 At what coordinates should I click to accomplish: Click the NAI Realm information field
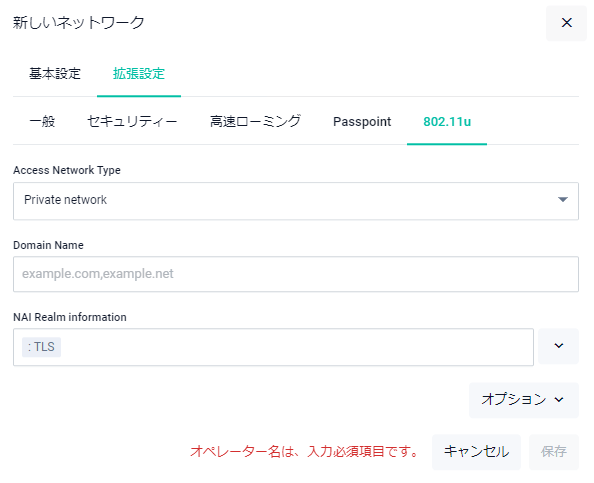coord(274,347)
